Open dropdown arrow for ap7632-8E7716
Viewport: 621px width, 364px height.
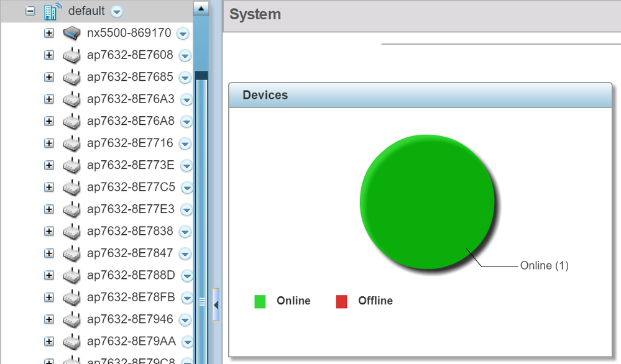pyautogui.click(x=185, y=144)
